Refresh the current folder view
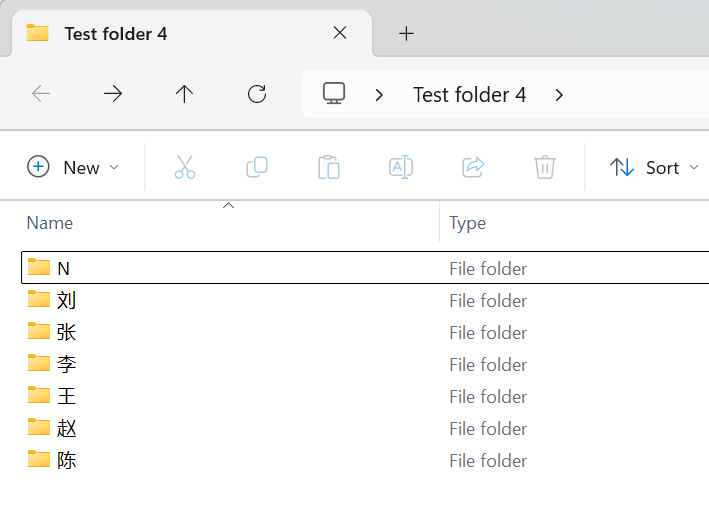Screen dimensions: 709x506 pos(257,94)
